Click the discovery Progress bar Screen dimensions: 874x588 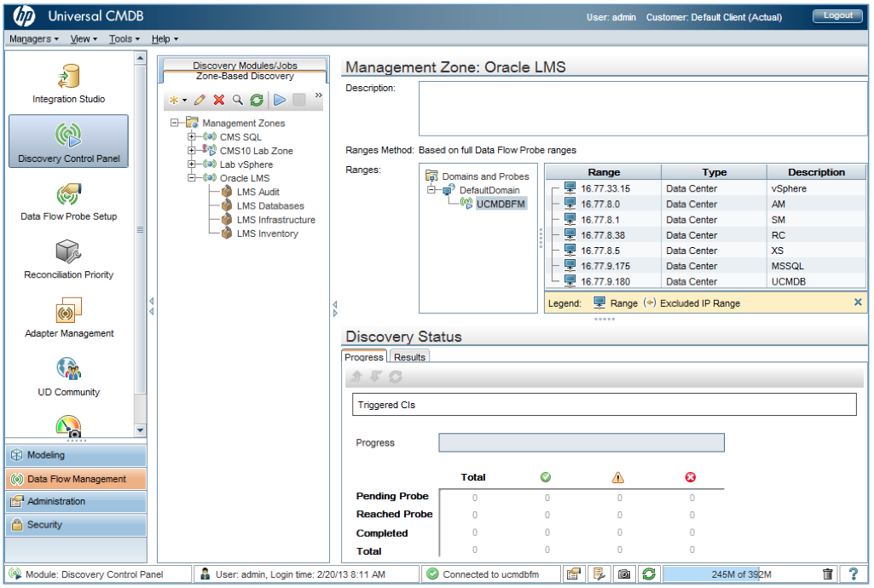point(582,442)
